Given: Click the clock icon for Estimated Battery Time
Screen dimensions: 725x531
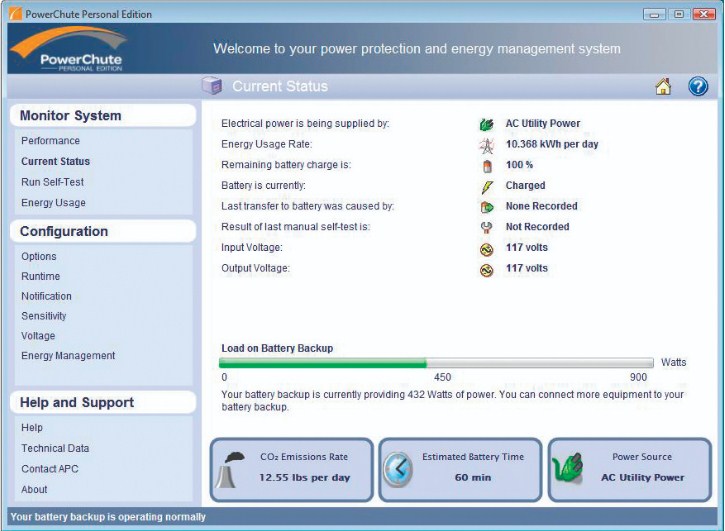Looking at the screenshot, I should pos(398,469).
